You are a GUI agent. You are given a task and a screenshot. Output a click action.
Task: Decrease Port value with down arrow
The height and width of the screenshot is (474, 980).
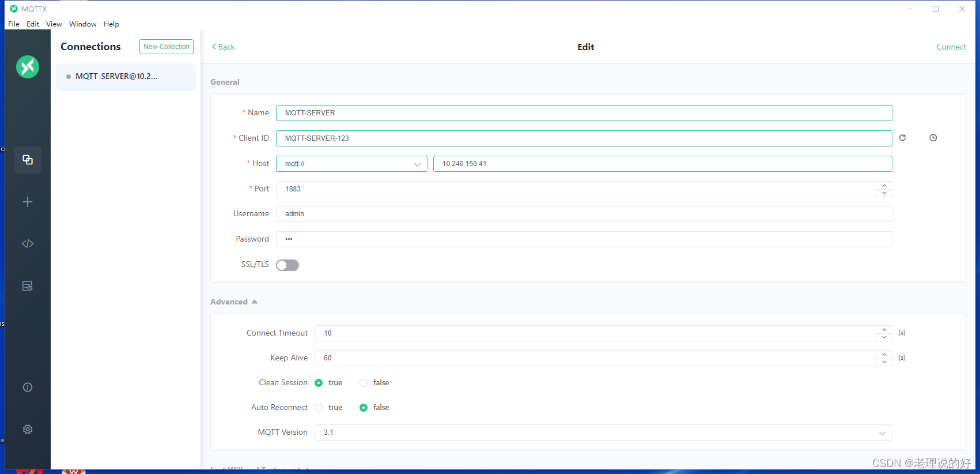(x=884, y=193)
